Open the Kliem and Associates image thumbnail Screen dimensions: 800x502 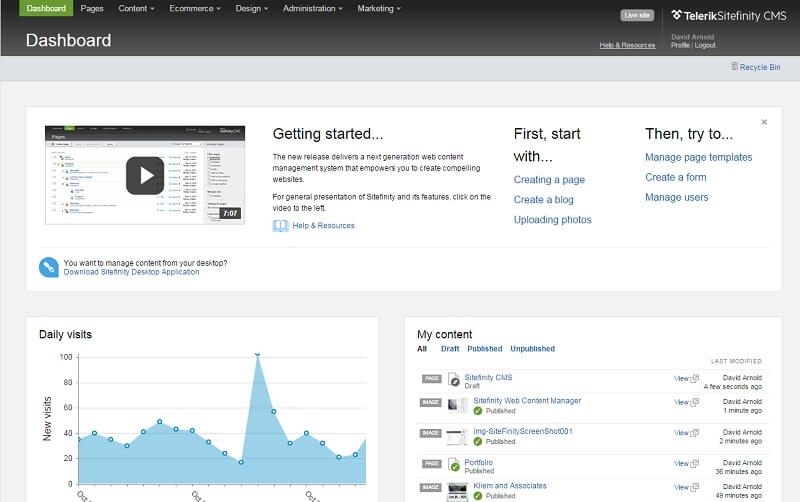point(457,492)
